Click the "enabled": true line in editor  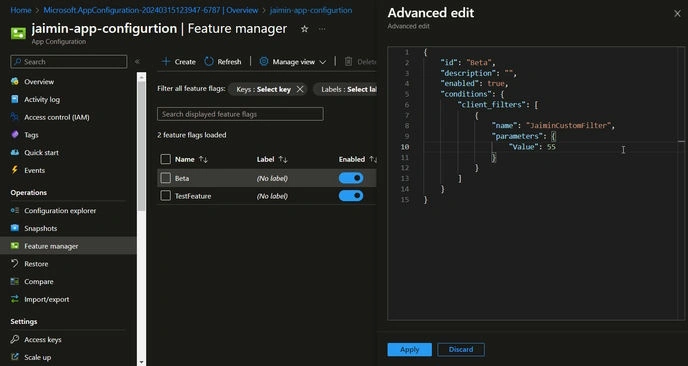coord(474,83)
